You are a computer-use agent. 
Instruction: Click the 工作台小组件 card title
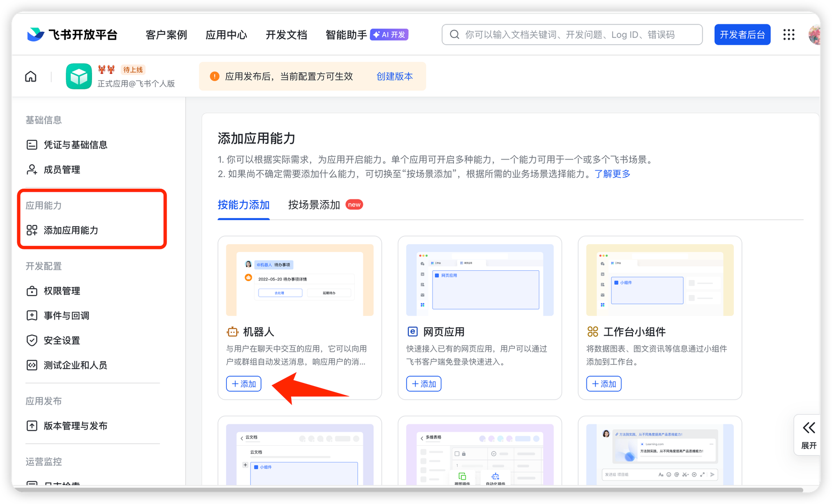(634, 331)
